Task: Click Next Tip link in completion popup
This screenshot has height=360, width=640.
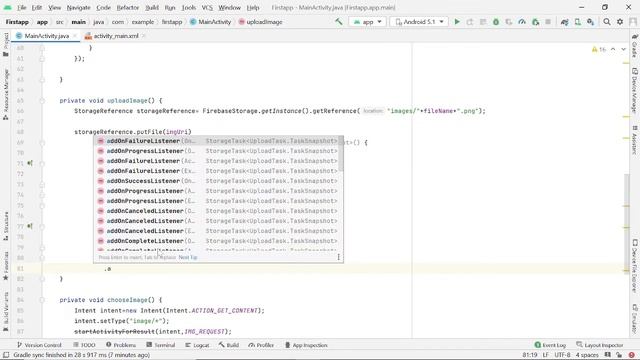Action: pyautogui.click(x=188, y=258)
